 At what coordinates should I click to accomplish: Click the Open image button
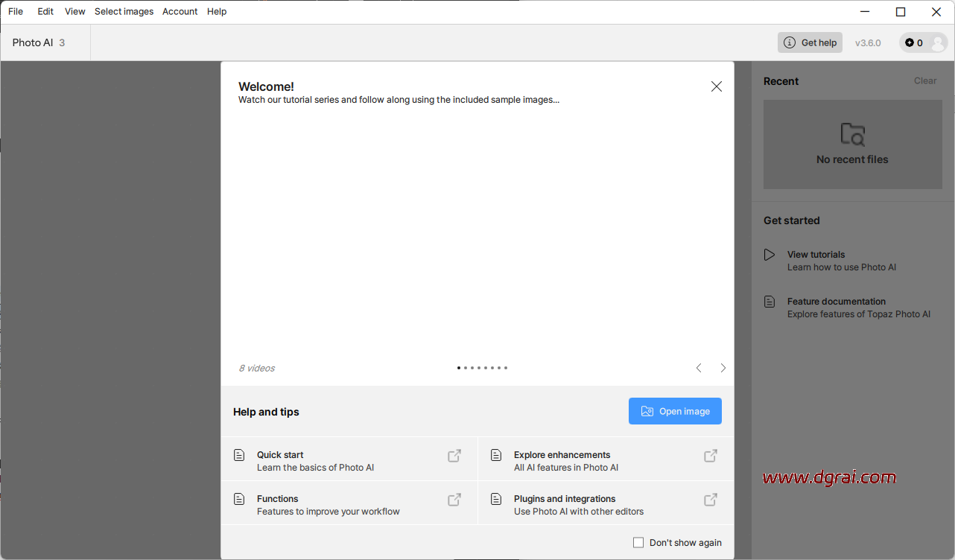click(x=675, y=411)
